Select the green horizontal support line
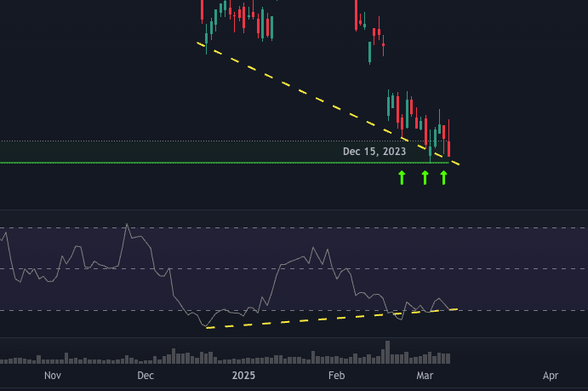The width and height of the screenshot is (588, 391). click(225, 163)
